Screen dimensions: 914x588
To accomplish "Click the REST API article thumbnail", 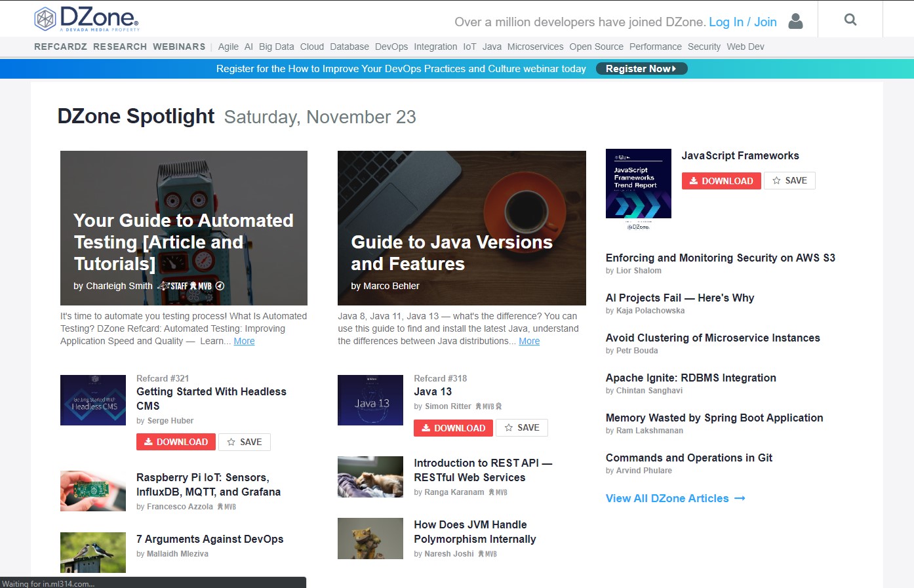I will click(x=370, y=477).
